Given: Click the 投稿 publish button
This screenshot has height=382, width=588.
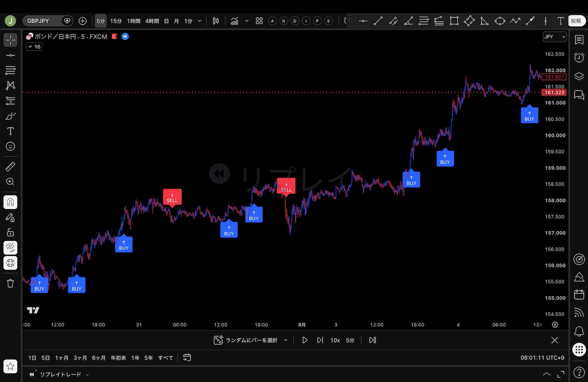Looking at the screenshot, I should click(576, 21).
